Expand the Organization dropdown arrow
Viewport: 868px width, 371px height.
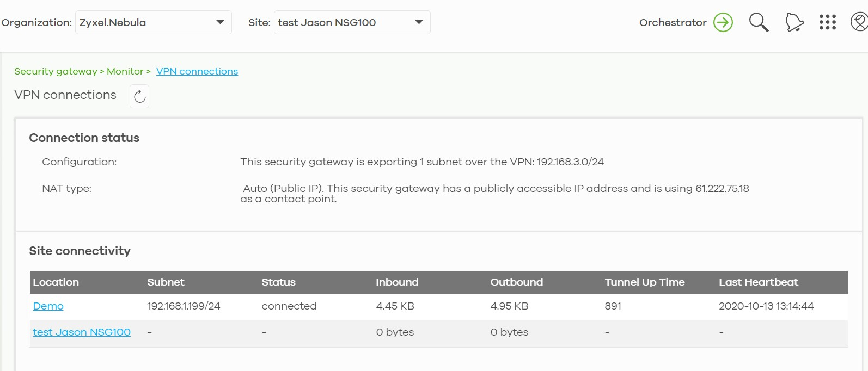220,22
